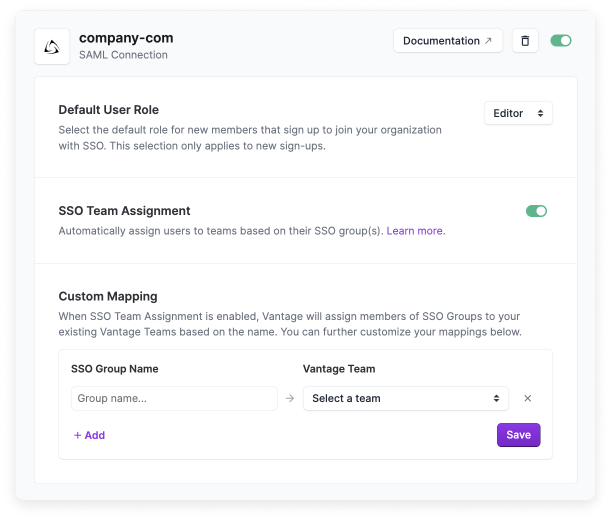
Task: Click the arrow icon between the mapping fields
Action: (x=290, y=399)
